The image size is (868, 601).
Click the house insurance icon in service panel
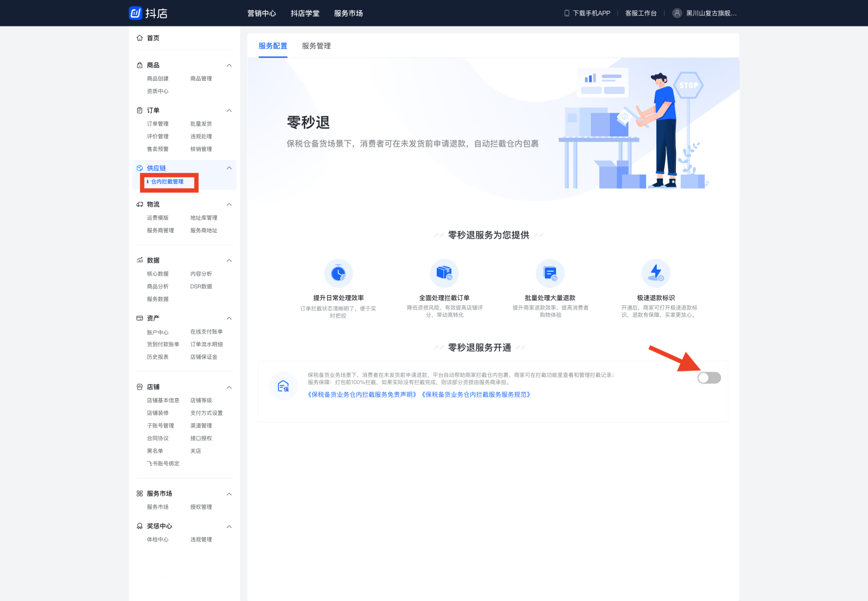tap(283, 386)
